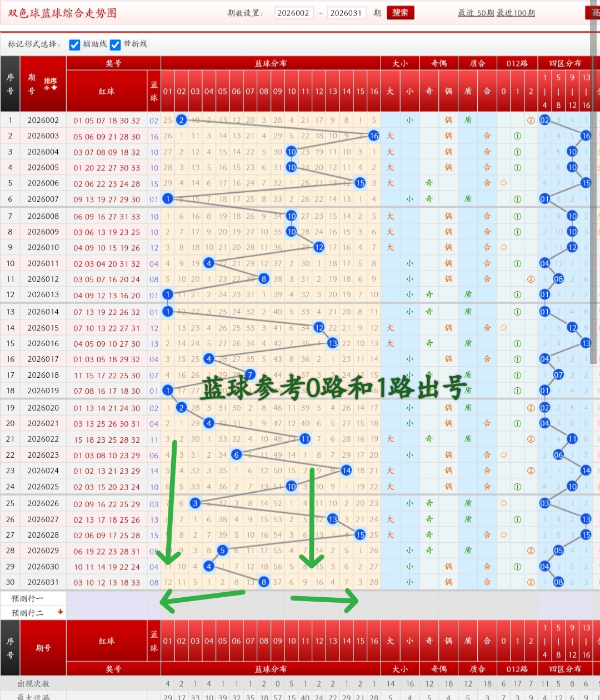Select period number 2026005
The width and height of the screenshot is (600, 700).
click(43, 167)
